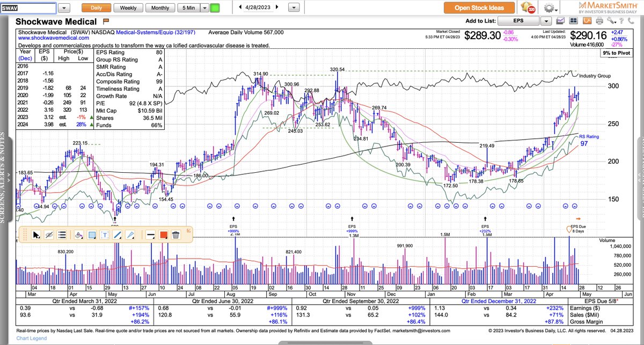Click the SWAV symbol input field
The height and width of the screenshot is (345, 644).
click(x=27, y=8)
